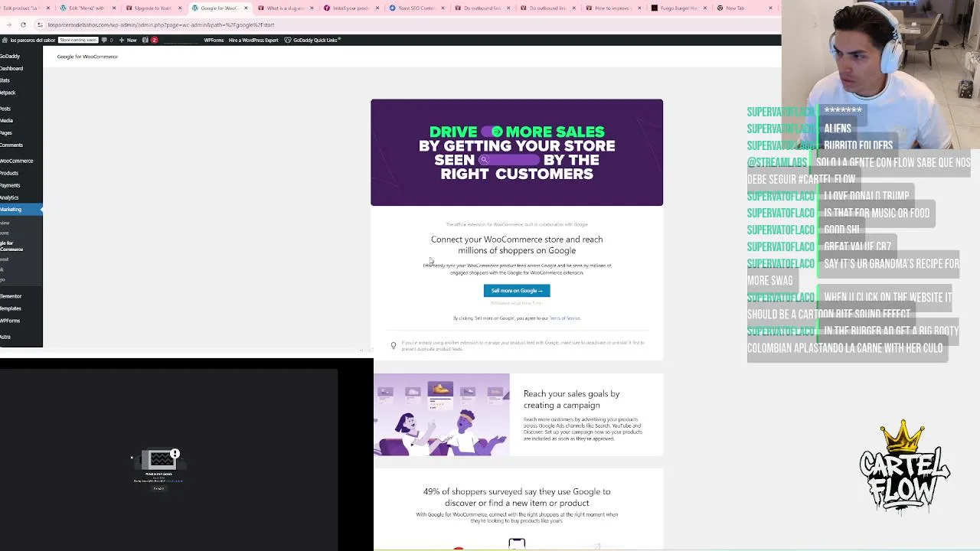
Task: Close the "New Tab" browser tab
Action: click(x=770, y=8)
